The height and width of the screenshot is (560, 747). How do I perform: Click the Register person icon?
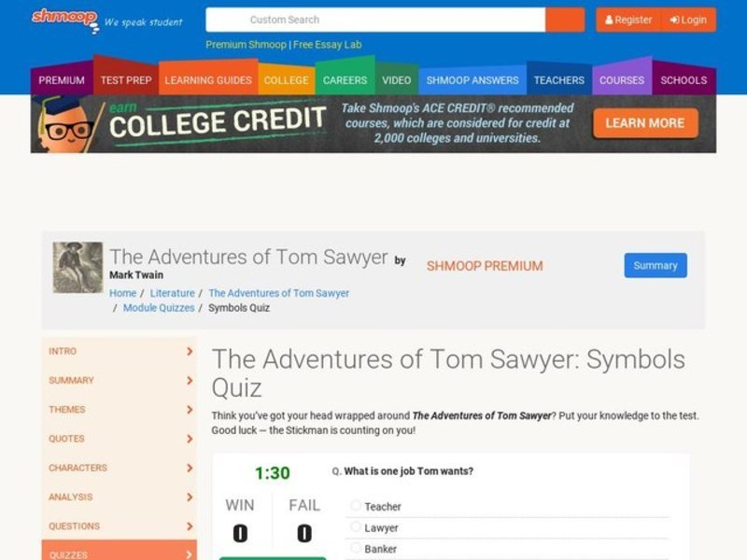pyautogui.click(x=608, y=20)
